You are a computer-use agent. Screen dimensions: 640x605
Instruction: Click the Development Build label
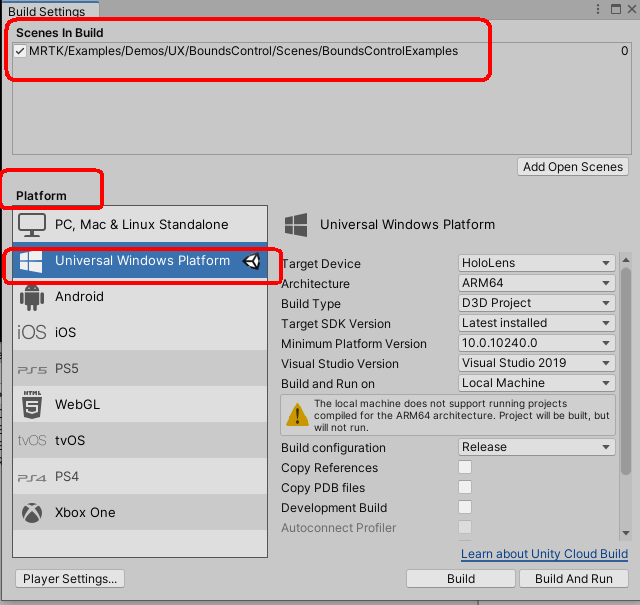click(334, 508)
